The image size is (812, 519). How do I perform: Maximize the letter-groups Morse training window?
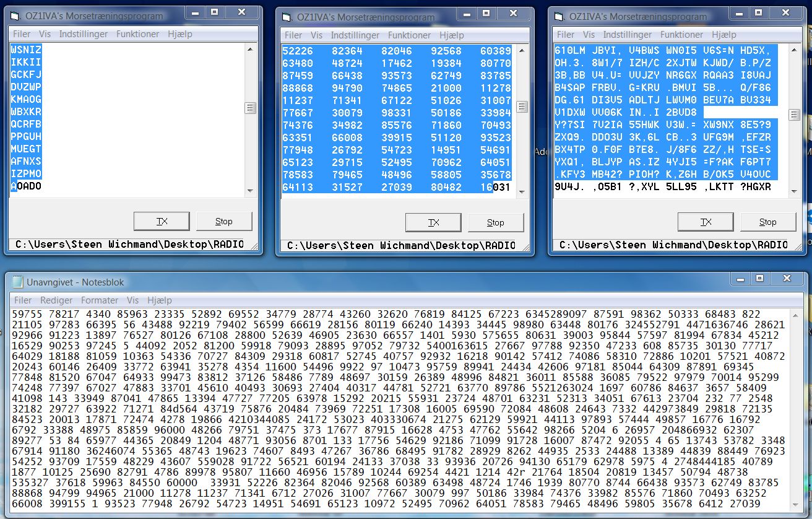coord(214,12)
